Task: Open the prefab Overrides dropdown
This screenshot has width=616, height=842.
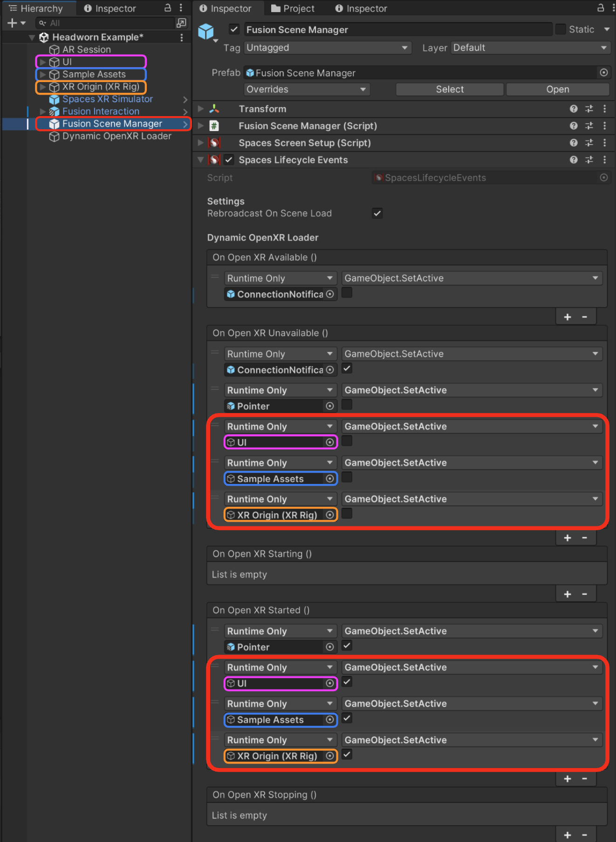Action: pyautogui.click(x=307, y=90)
